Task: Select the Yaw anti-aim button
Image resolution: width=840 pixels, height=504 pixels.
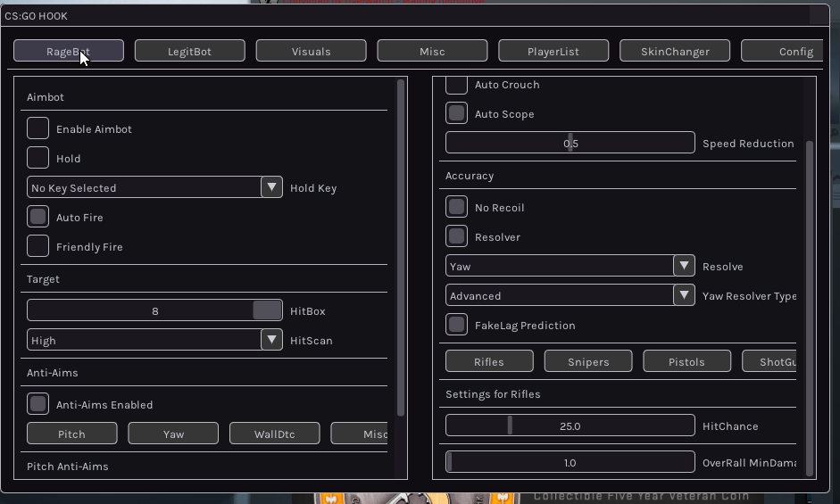Action: tap(173, 434)
